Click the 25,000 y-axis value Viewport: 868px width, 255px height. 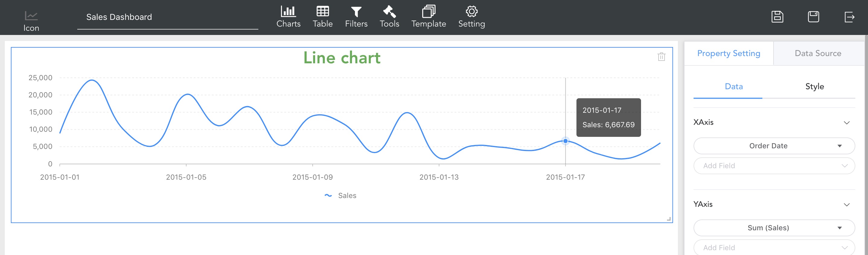pos(40,78)
